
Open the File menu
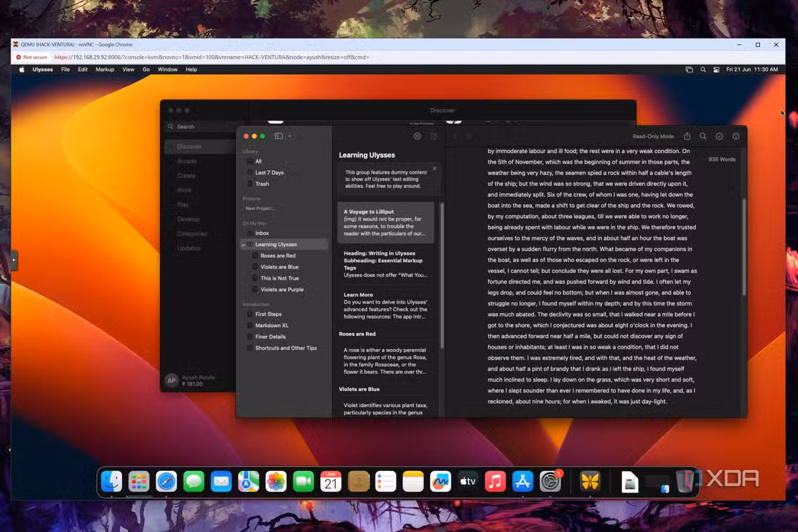coord(66,69)
